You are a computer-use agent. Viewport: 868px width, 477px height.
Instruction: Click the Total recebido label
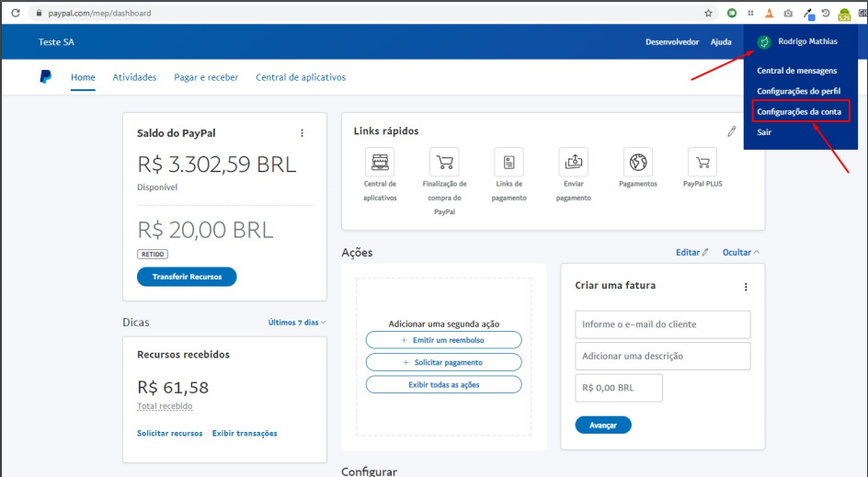[x=165, y=406]
